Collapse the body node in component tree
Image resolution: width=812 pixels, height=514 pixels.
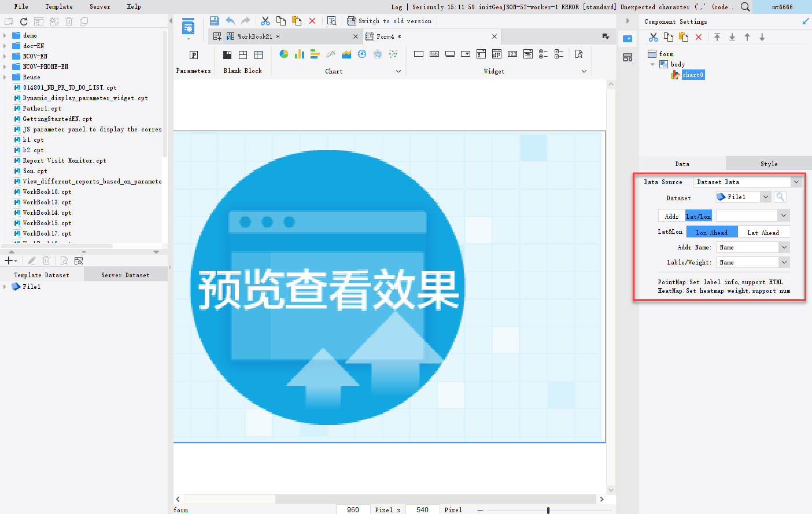[x=652, y=64]
